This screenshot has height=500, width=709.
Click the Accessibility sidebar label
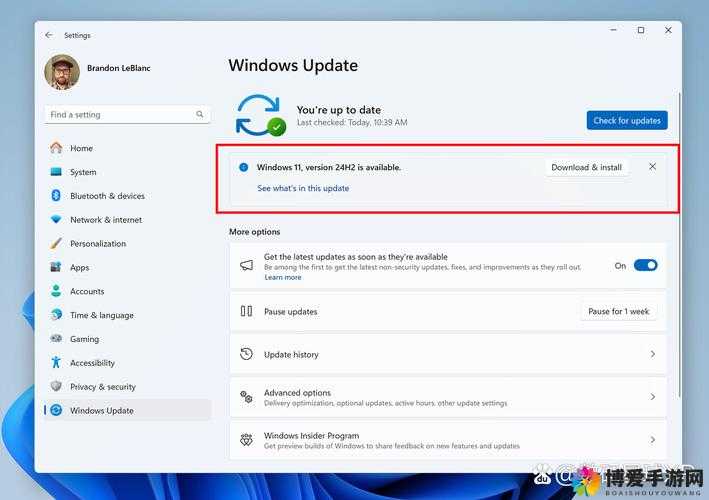(x=92, y=363)
